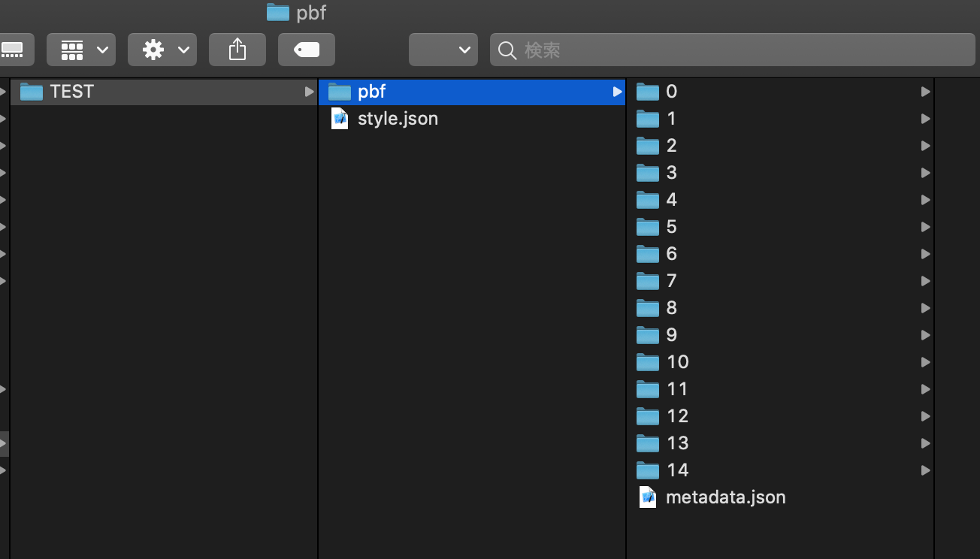Select the gallery view button
The height and width of the screenshot is (559, 980).
[x=15, y=50]
